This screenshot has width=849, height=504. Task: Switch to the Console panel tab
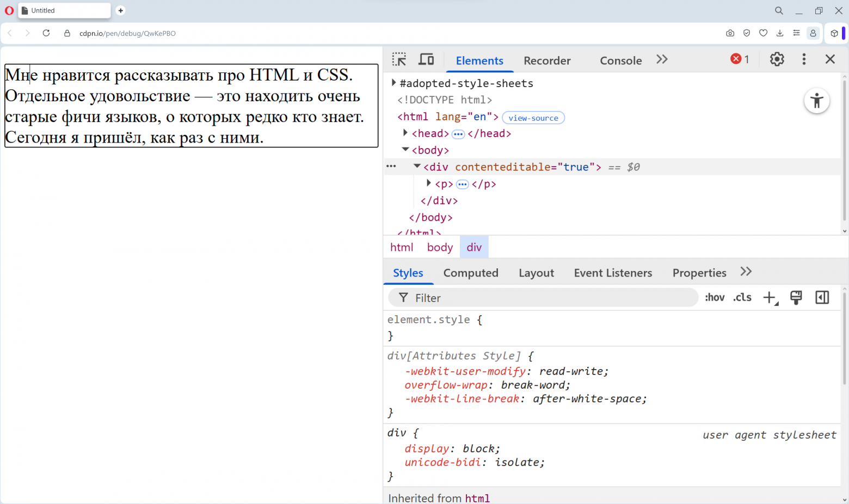click(x=621, y=60)
